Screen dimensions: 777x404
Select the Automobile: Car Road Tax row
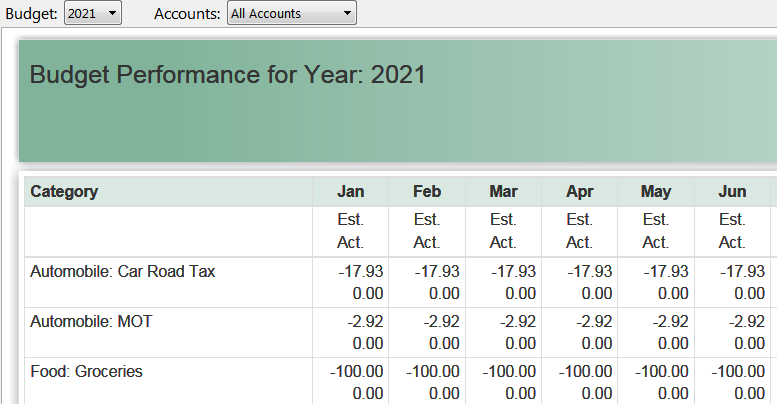click(x=123, y=271)
